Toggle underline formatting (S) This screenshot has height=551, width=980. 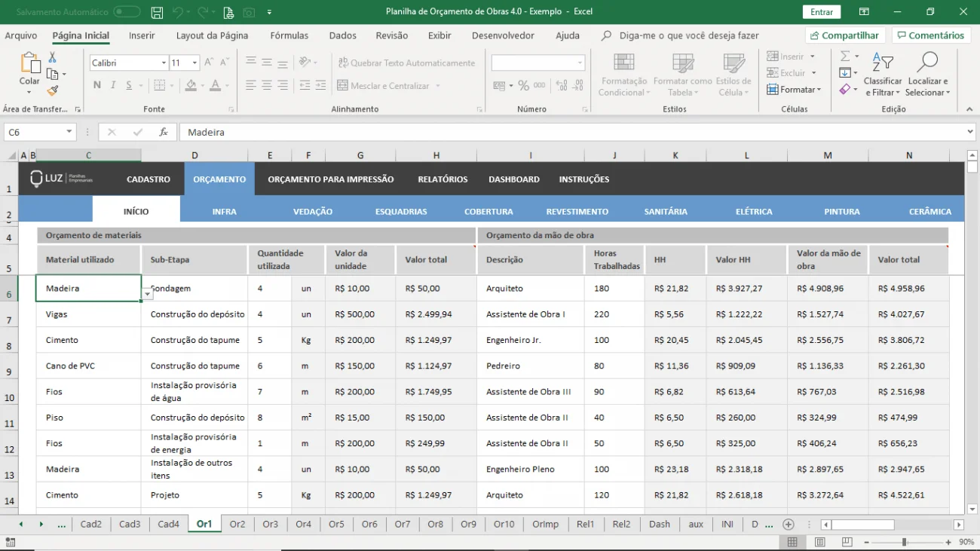click(129, 85)
